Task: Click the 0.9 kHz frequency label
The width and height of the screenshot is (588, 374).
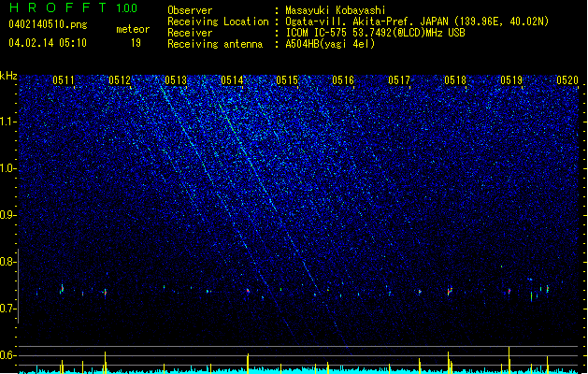Action: [7, 215]
